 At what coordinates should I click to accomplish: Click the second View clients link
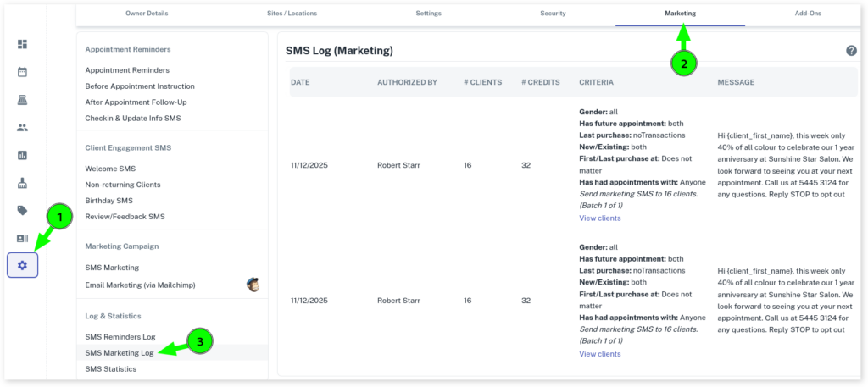599,354
